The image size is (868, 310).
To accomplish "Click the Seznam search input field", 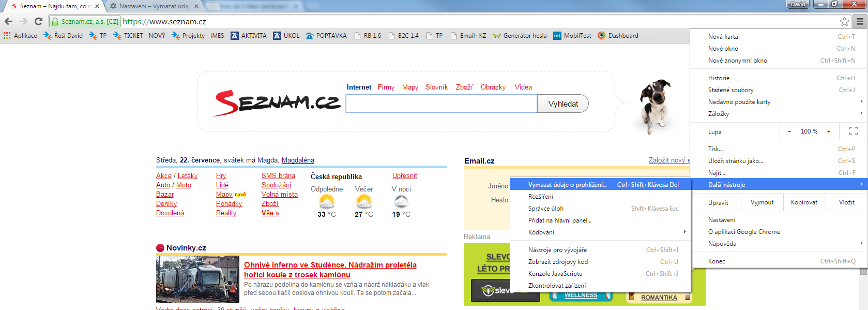I will click(441, 104).
